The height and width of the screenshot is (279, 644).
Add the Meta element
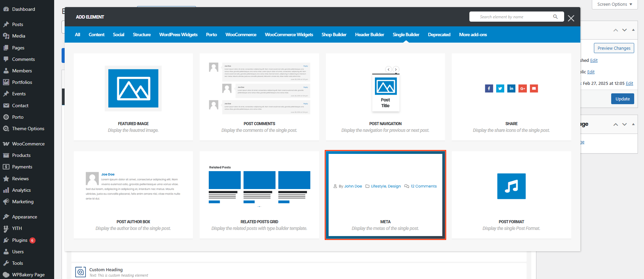coord(385,195)
